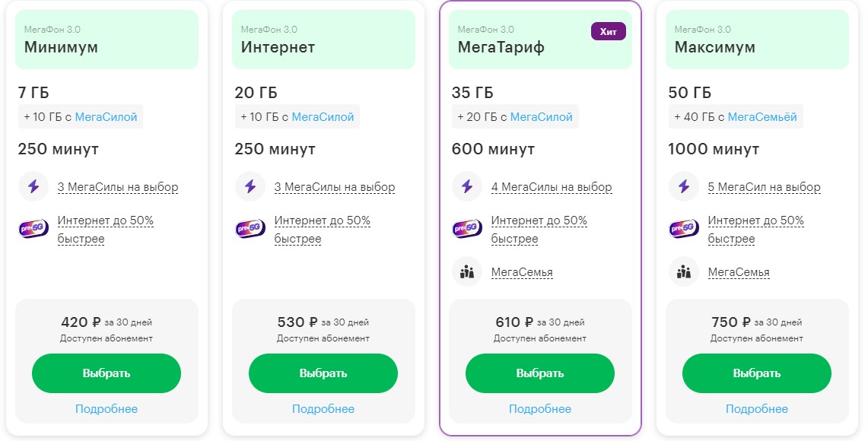
Task: Open '3 МегаСилы на выбор' in Минимум
Action: pyautogui.click(x=118, y=187)
